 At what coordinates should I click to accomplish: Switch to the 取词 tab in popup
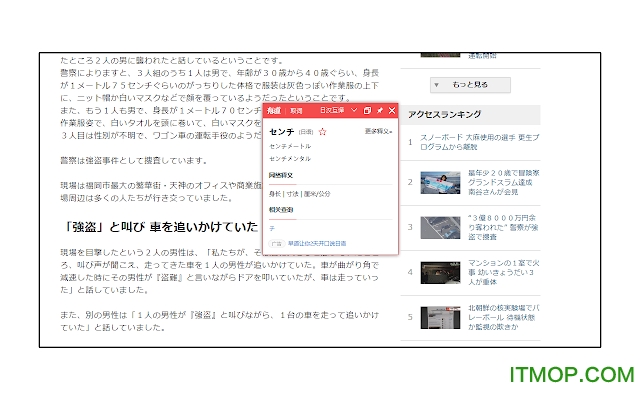click(296, 110)
